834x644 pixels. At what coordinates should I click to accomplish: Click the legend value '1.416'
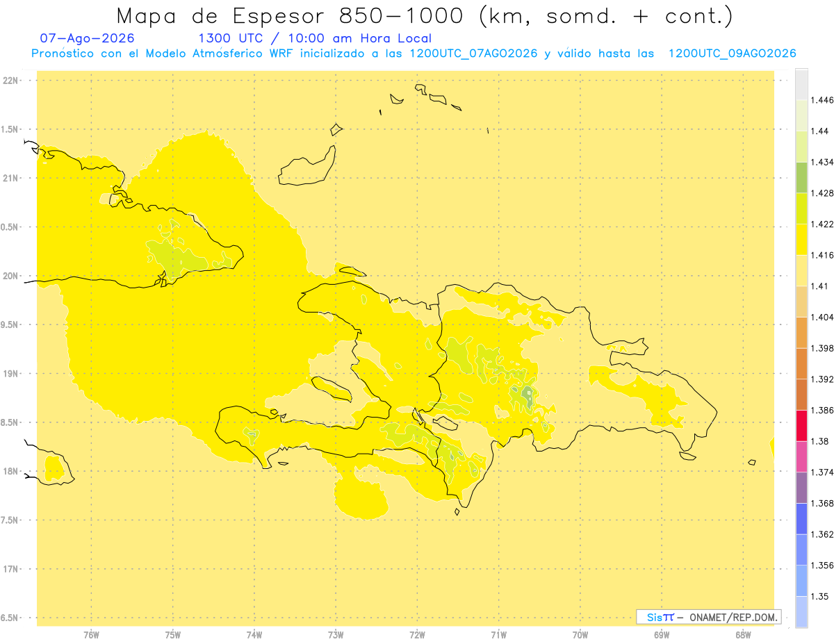coord(822,255)
